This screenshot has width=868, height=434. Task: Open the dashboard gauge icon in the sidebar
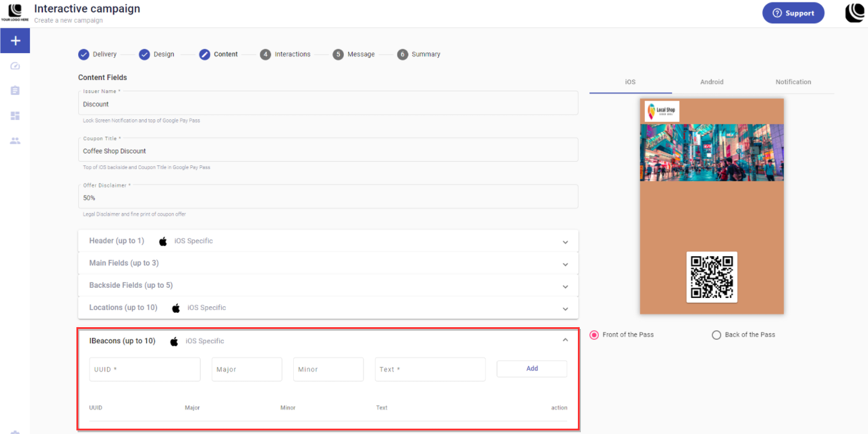click(16, 66)
